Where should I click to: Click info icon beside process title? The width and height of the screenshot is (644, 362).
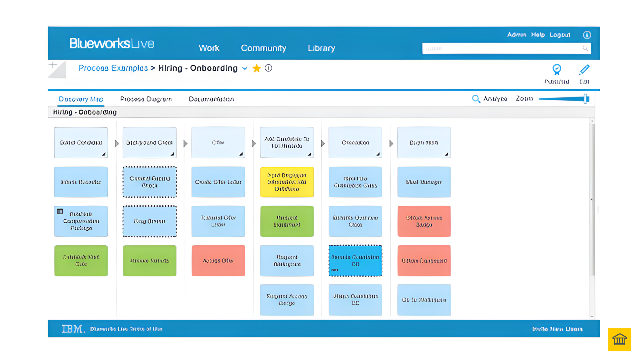pos(268,68)
